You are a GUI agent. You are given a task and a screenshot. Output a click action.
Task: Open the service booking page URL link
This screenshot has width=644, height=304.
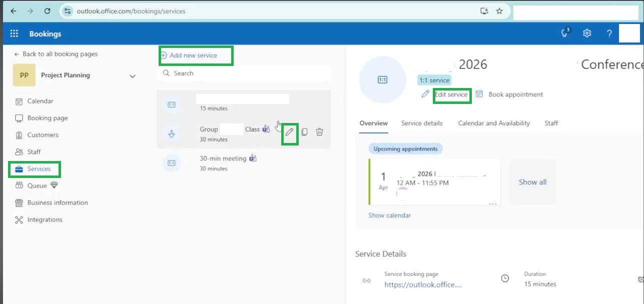(423, 284)
